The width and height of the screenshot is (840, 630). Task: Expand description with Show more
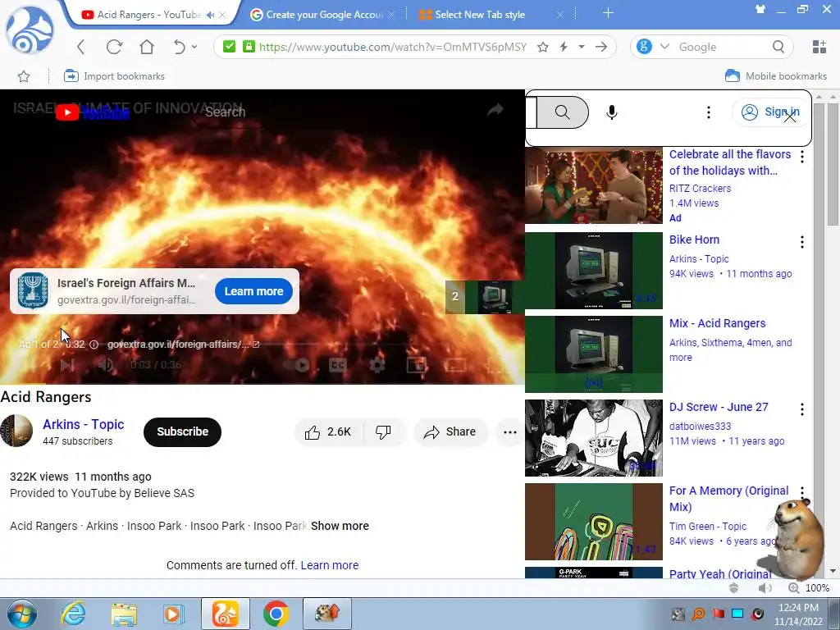(x=340, y=526)
